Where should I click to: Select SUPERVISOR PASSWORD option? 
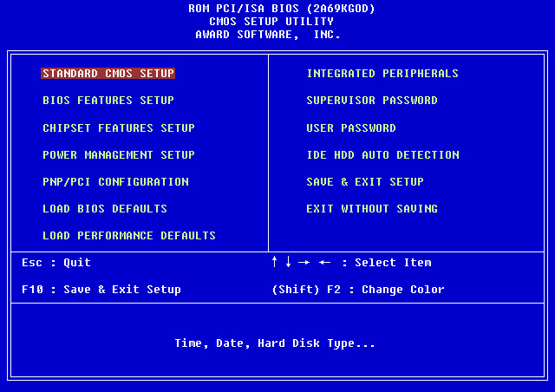(x=372, y=101)
